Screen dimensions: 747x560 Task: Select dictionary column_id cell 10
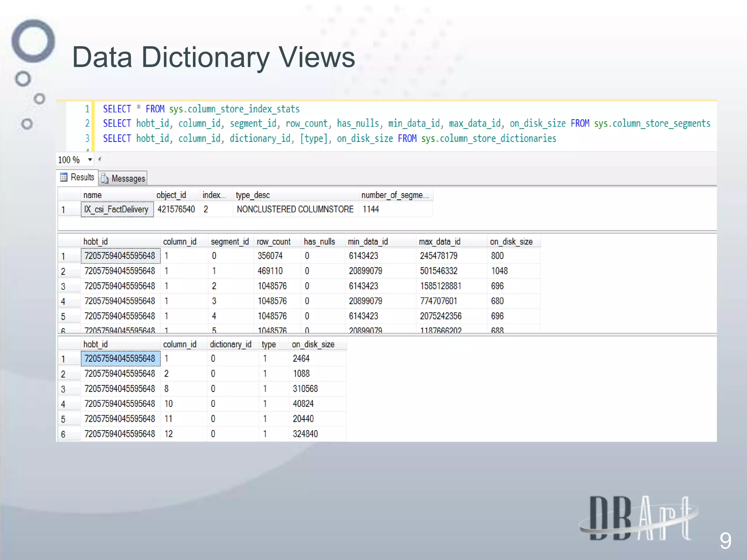184,404
